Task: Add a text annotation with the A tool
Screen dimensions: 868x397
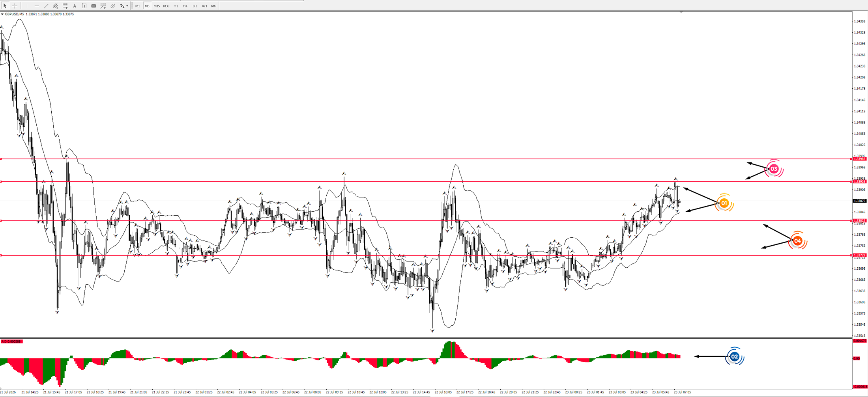Action: click(75, 6)
